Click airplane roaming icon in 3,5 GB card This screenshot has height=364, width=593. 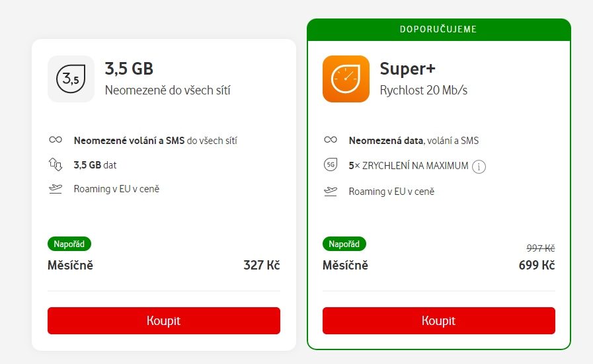click(56, 189)
